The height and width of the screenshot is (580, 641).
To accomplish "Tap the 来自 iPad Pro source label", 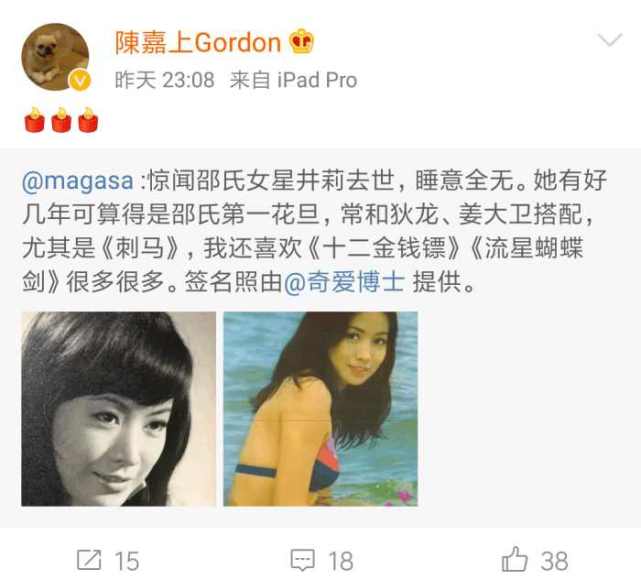I will pyautogui.click(x=293, y=80).
